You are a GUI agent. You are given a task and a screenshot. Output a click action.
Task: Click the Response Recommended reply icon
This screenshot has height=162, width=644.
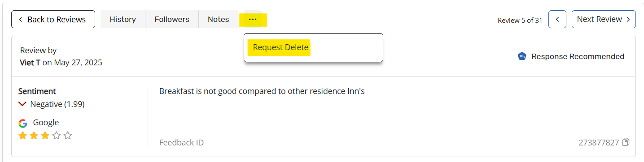pos(521,56)
